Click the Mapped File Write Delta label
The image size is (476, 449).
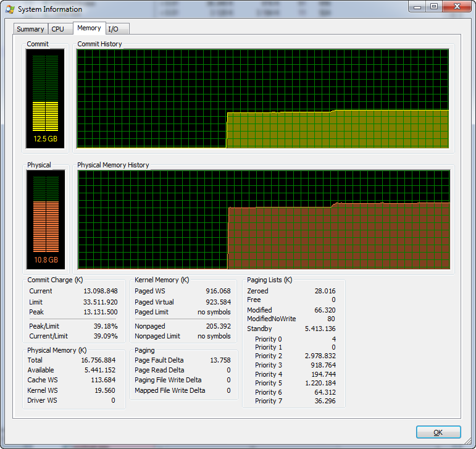170,390
